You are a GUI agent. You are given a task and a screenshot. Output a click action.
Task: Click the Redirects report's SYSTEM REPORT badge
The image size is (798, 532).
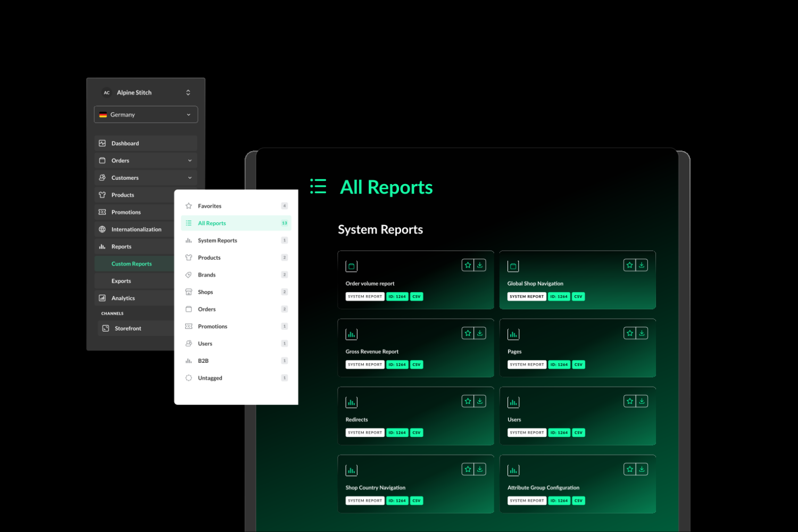pyautogui.click(x=365, y=433)
